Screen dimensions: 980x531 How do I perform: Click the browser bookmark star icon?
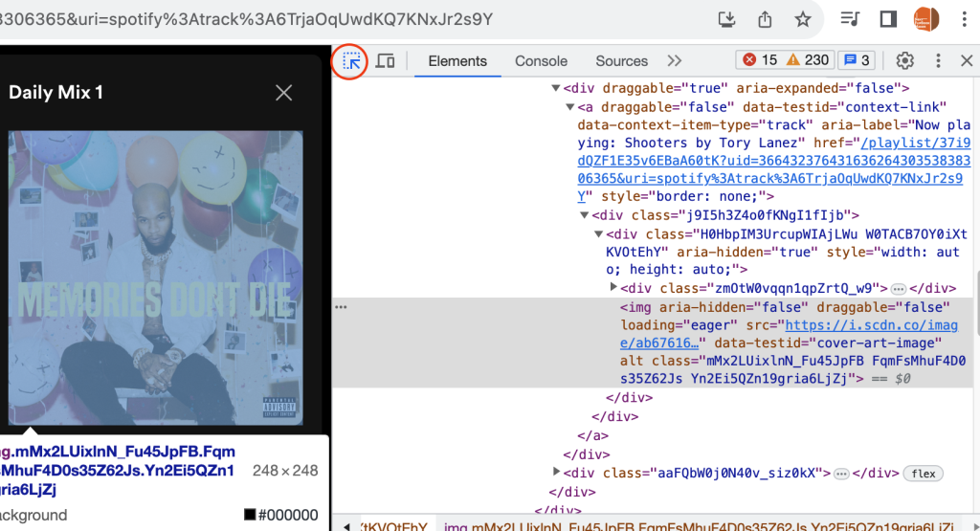pos(802,19)
